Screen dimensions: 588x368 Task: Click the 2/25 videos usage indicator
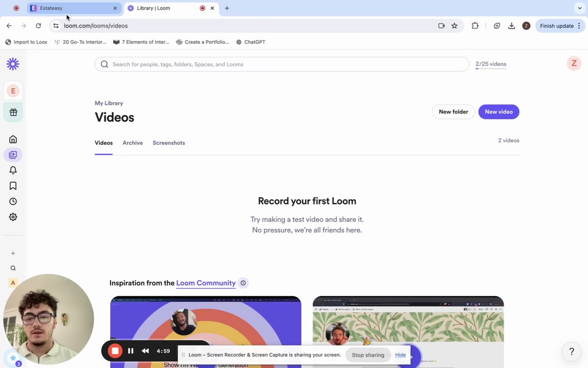491,64
